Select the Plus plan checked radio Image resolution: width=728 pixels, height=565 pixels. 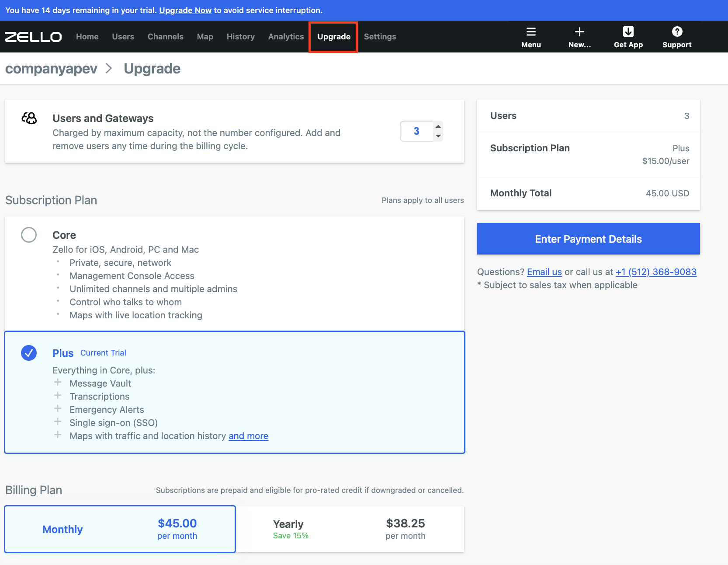[x=29, y=353]
